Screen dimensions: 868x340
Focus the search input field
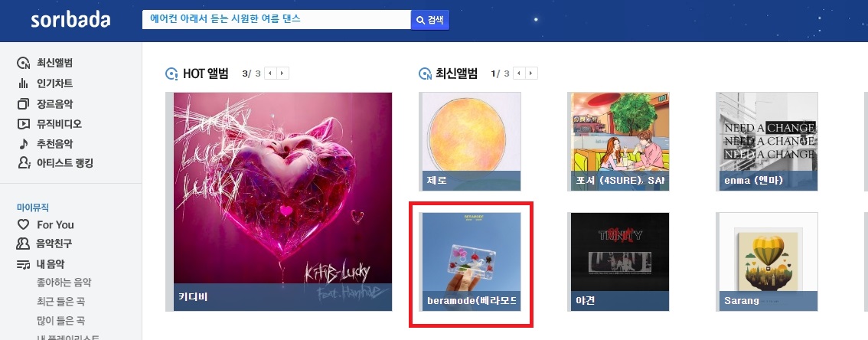pyautogui.click(x=276, y=19)
